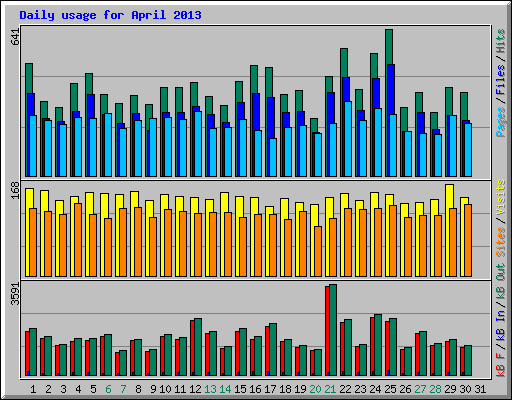Select day label 8 on the x-axis
512x400 pixels.
coord(138,389)
